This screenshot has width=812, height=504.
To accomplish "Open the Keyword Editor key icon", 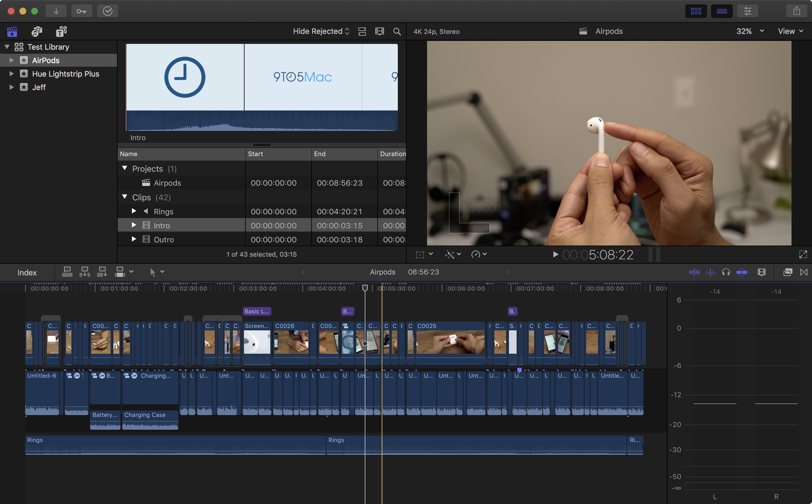I will click(x=81, y=11).
